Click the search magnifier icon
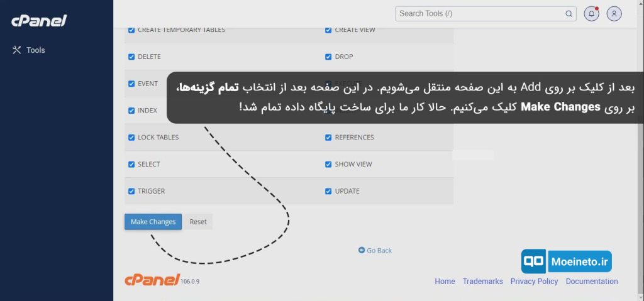 pos(569,14)
